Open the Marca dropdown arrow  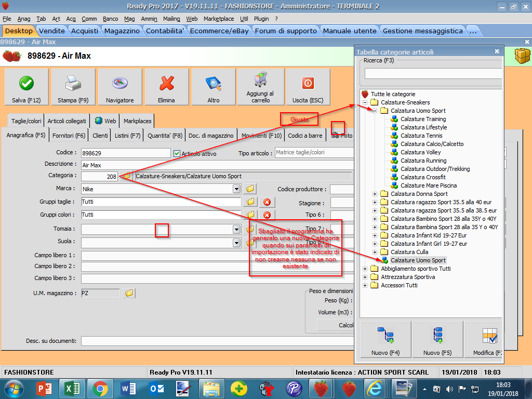click(x=236, y=189)
